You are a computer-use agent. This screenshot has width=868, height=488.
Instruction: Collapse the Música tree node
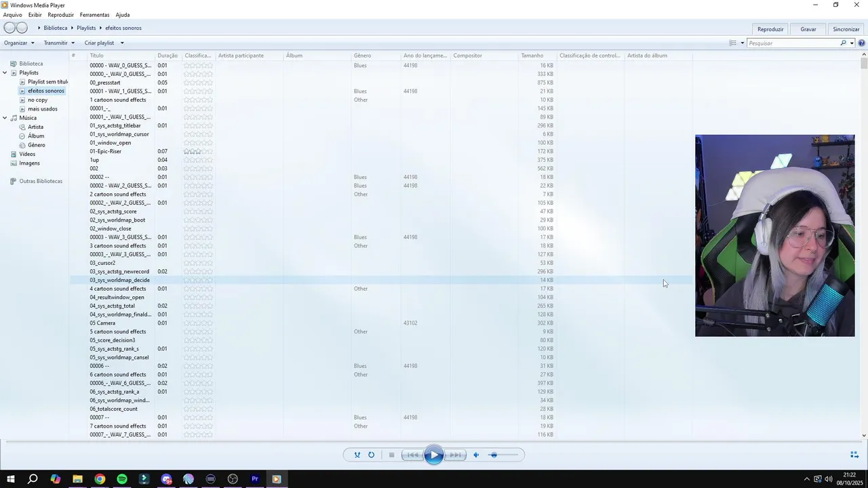(x=5, y=118)
